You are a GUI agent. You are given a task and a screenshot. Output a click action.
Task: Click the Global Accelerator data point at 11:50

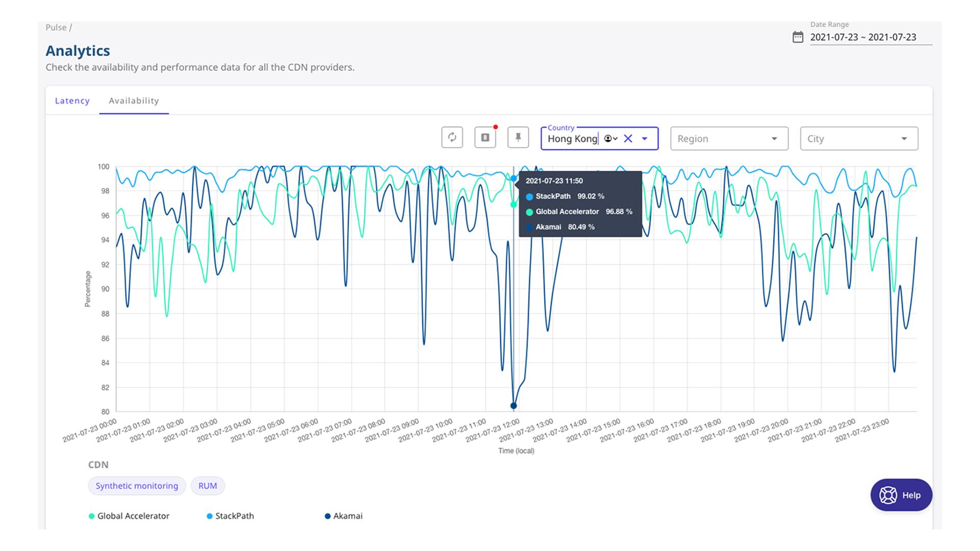(513, 205)
